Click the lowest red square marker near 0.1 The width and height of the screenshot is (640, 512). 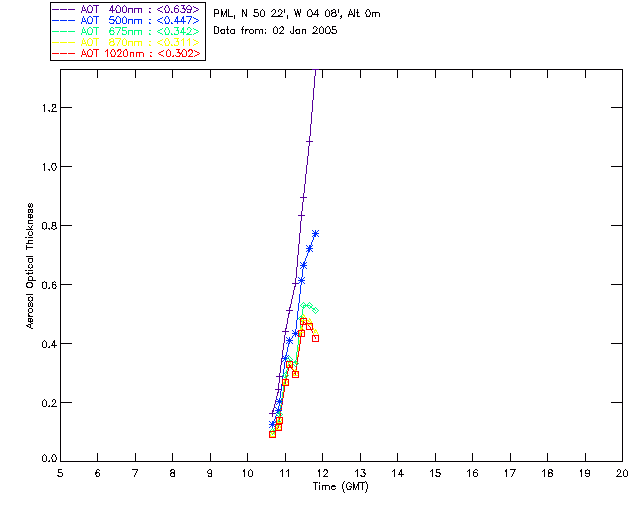click(272, 434)
